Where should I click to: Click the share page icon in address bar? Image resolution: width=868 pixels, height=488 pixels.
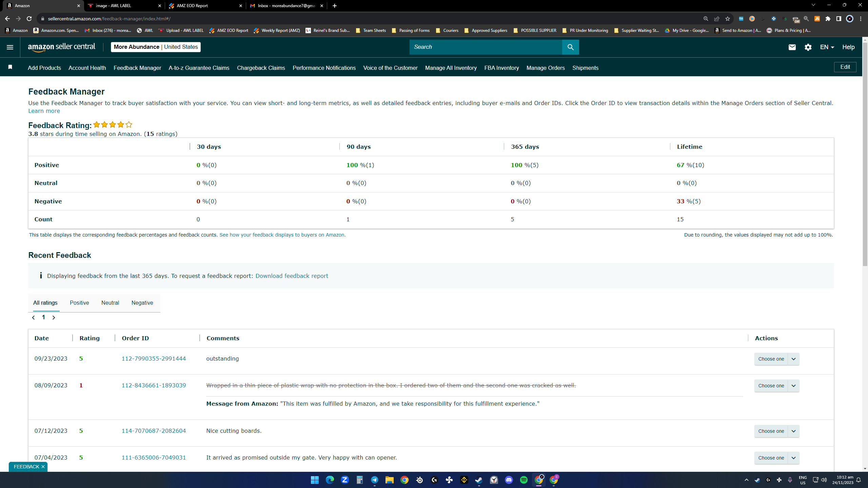[717, 19]
